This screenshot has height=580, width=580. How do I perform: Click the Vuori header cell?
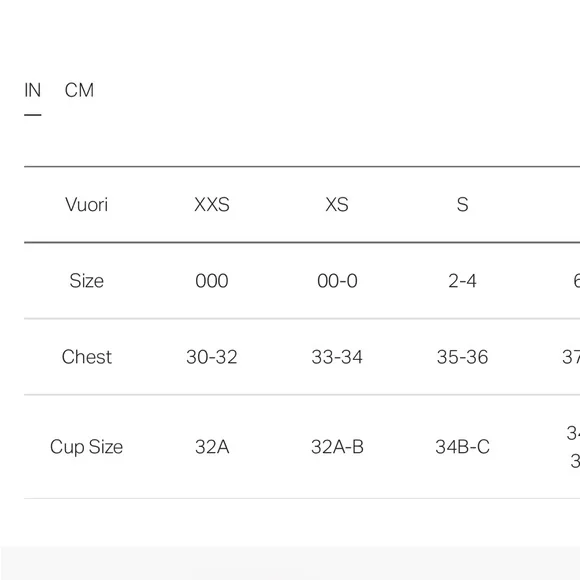pyautogui.click(x=87, y=205)
